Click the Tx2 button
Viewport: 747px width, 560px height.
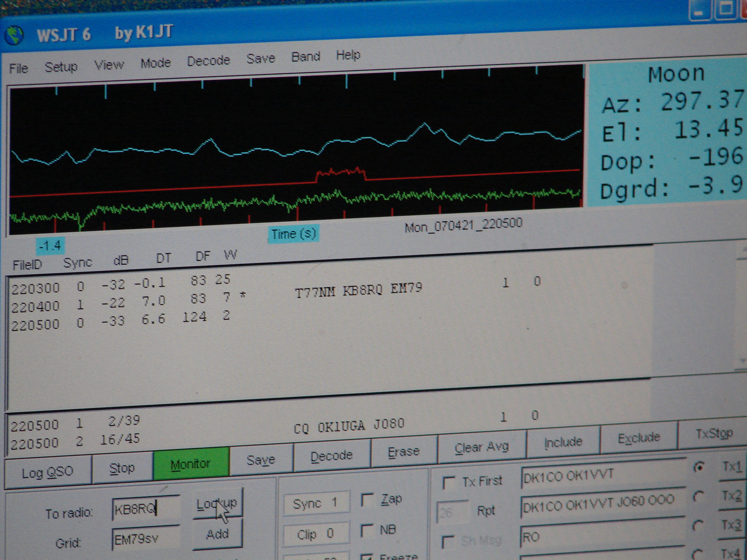732,496
